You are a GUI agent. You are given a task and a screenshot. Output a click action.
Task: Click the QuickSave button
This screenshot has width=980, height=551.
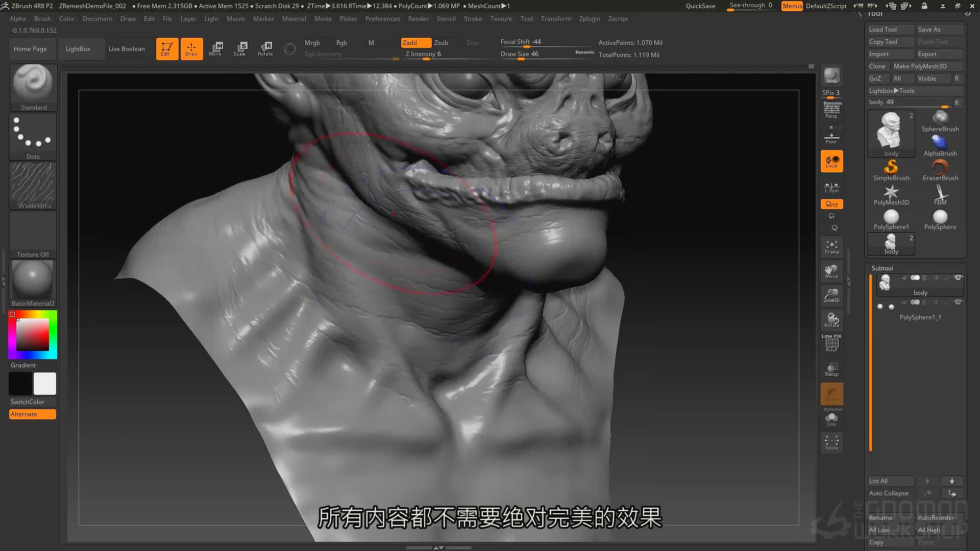pos(700,6)
